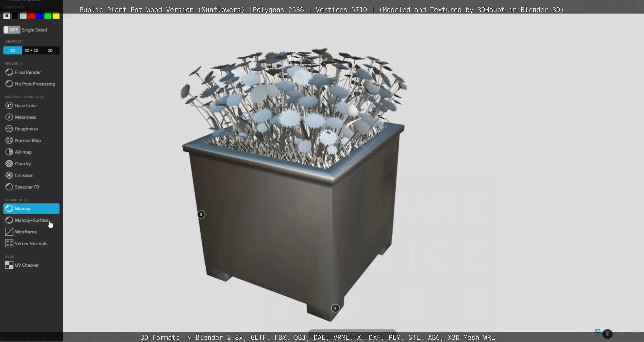Switch to Matcap+Surface view
This screenshot has width=644, height=342.
coord(31,220)
